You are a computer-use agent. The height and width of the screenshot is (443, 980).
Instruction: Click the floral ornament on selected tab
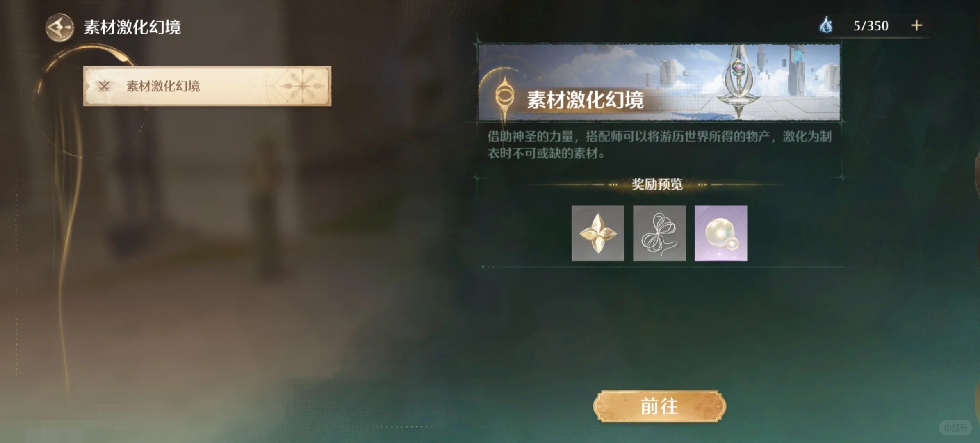pos(302,86)
